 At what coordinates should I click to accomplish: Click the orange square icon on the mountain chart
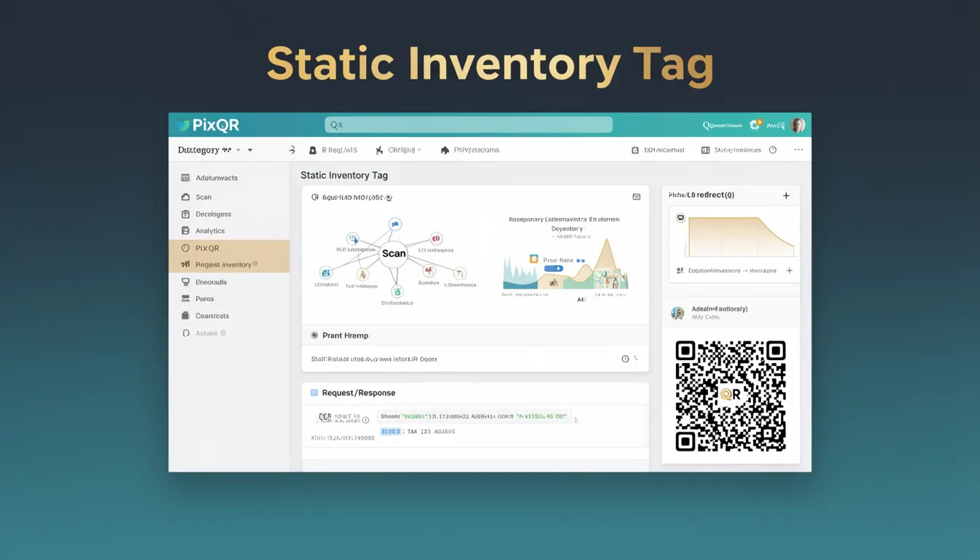534,259
